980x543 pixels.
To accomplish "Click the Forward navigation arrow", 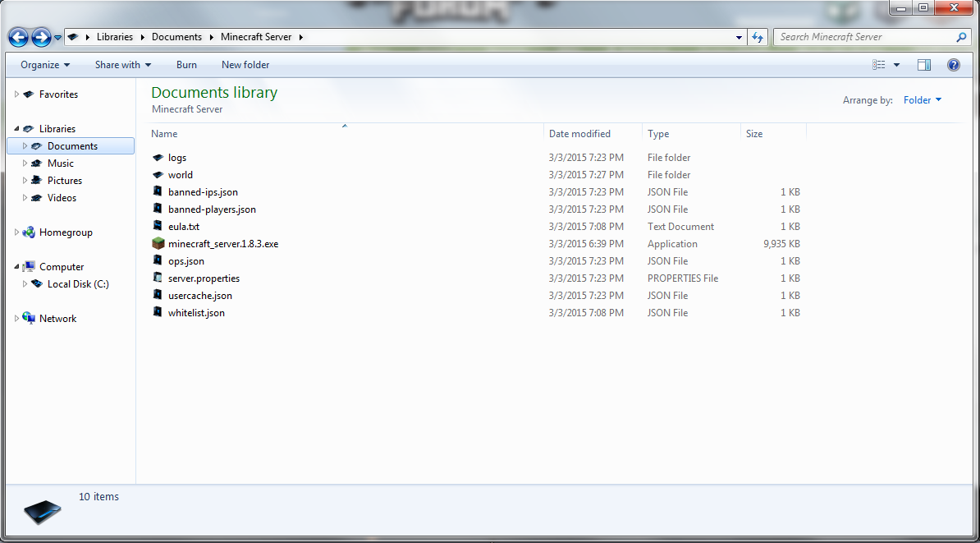I will 40,38.
